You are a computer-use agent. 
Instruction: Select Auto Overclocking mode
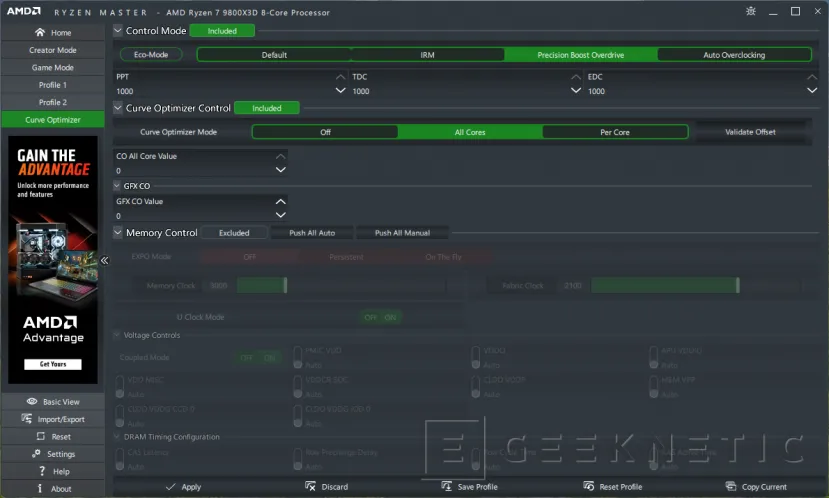click(734, 54)
